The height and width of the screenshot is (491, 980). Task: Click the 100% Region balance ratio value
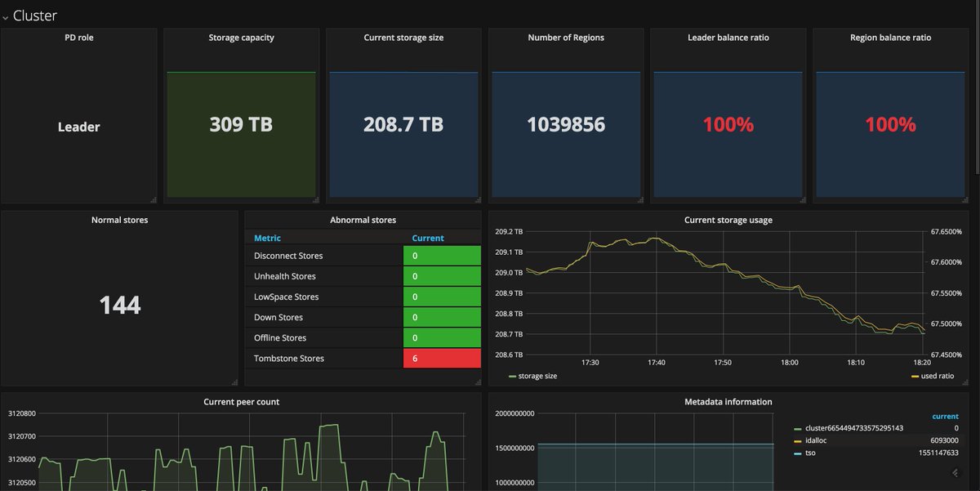(x=890, y=124)
